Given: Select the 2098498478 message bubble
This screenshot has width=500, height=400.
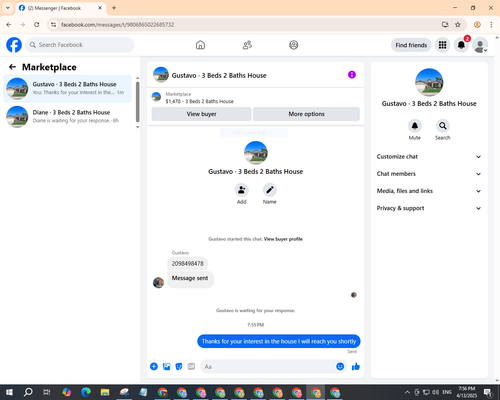Looking at the screenshot, I should coord(187,263).
